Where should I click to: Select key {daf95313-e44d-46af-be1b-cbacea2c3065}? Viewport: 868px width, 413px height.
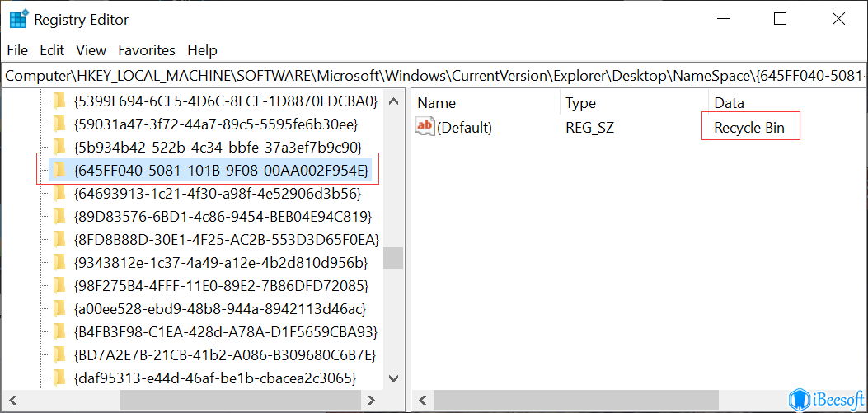point(213,378)
